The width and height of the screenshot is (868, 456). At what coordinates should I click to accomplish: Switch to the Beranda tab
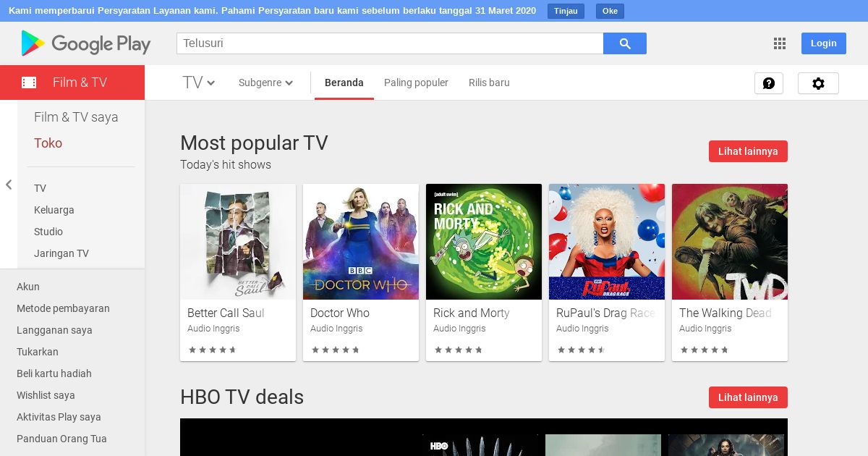pos(344,83)
